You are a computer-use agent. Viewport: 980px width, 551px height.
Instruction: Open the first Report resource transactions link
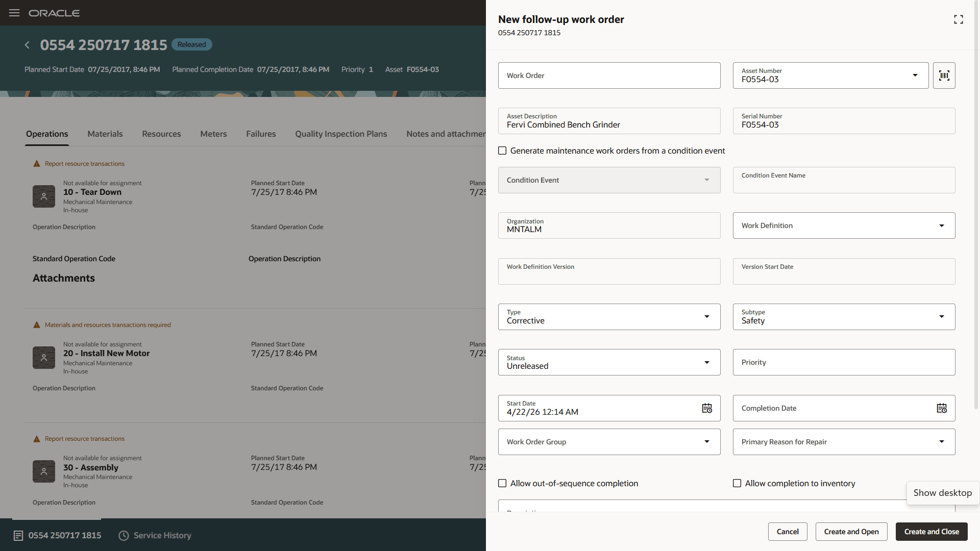[85, 164]
